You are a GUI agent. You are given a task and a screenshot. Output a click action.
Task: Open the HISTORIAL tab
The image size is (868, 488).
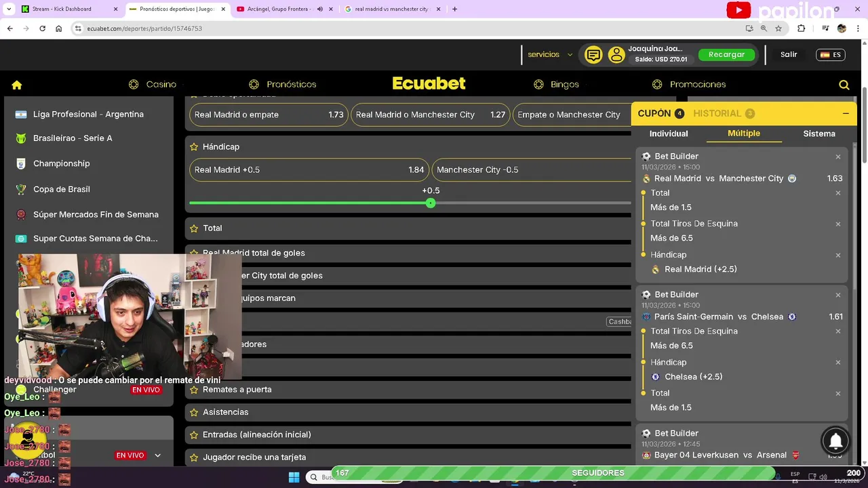(x=724, y=113)
